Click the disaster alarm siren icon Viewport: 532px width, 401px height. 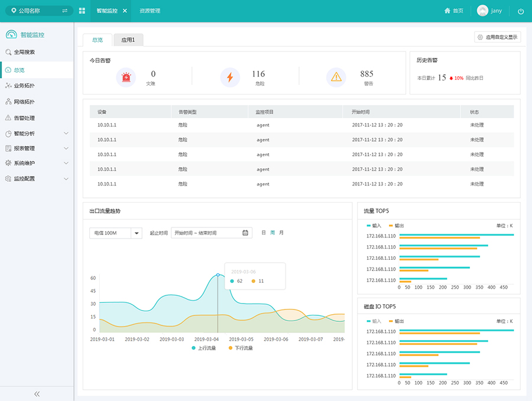pyautogui.click(x=126, y=77)
